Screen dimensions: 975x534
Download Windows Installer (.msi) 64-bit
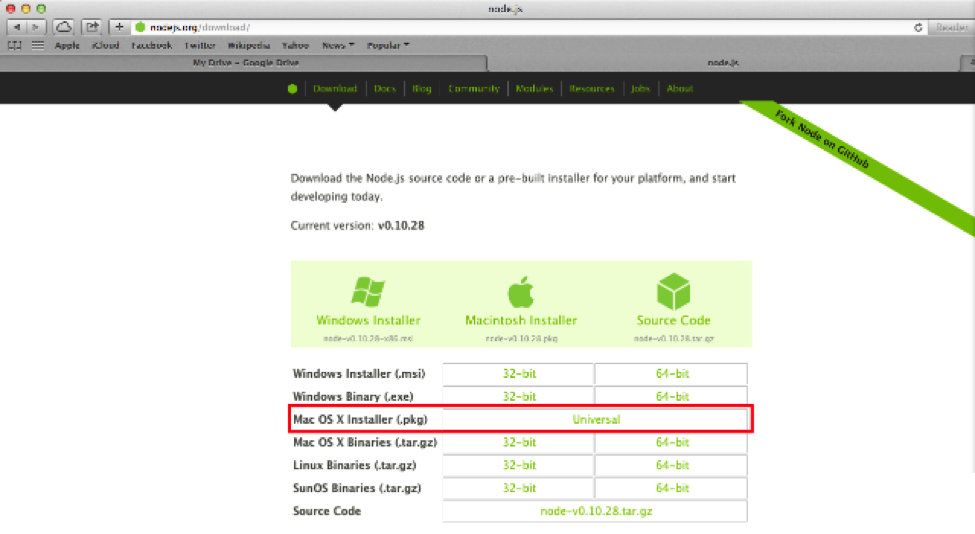(672, 374)
